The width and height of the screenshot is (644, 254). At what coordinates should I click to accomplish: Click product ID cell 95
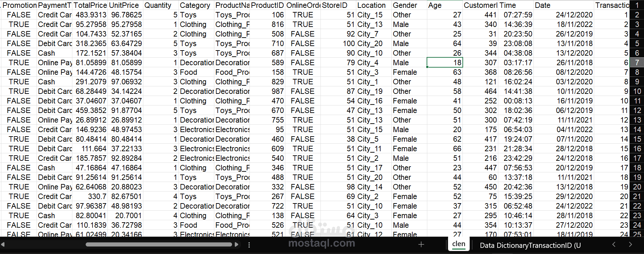(267, 130)
